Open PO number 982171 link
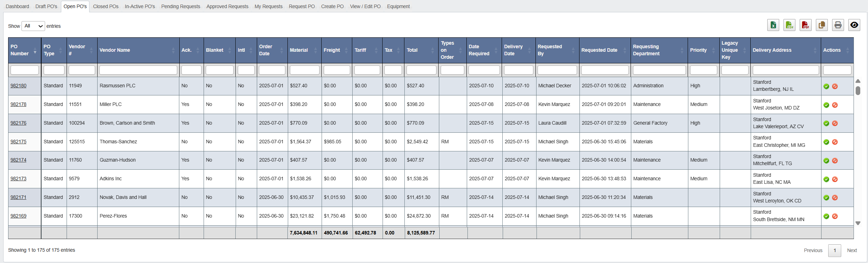The width and height of the screenshot is (868, 263). (18, 197)
